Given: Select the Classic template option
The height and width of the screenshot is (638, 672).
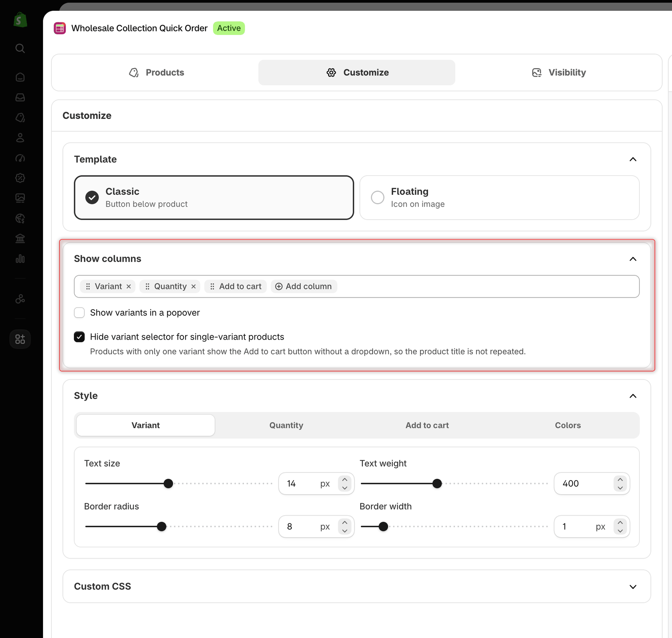Looking at the screenshot, I should point(214,198).
